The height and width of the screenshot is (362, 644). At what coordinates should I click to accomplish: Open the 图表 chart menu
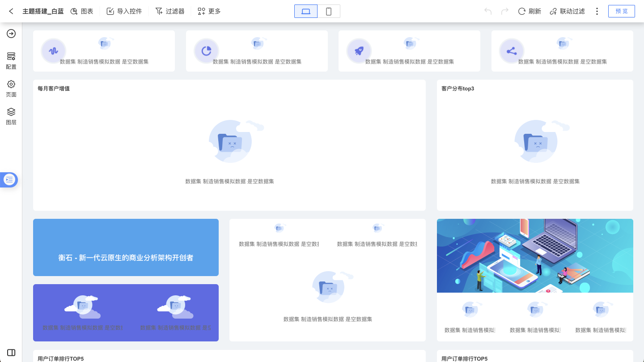(82, 11)
